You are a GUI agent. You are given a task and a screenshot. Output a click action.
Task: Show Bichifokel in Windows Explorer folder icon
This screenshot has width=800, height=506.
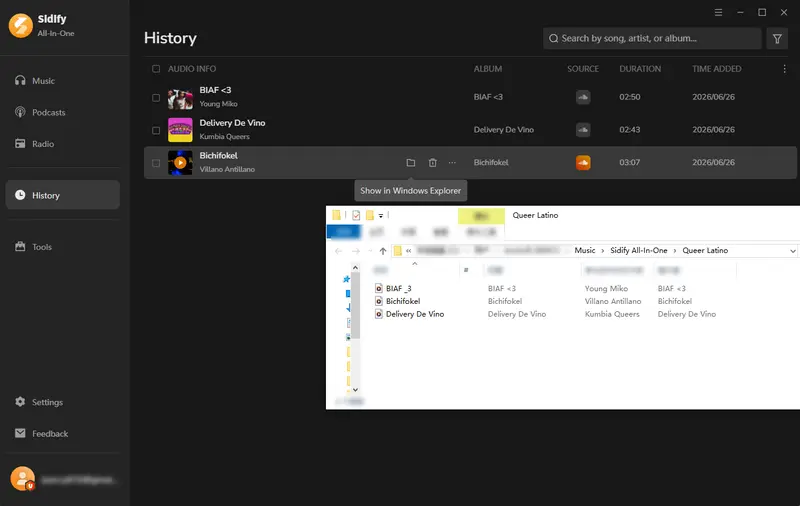point(411,163)
